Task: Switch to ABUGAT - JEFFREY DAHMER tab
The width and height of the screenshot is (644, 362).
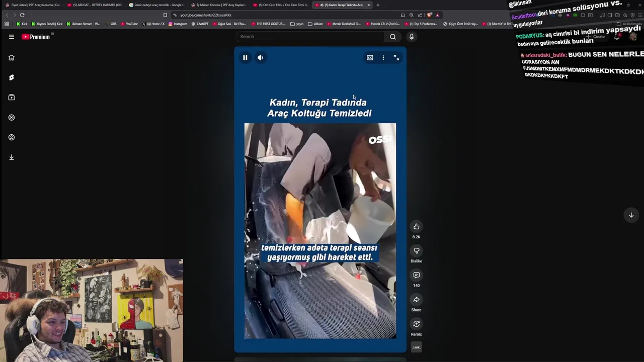Action: (95, 5)
